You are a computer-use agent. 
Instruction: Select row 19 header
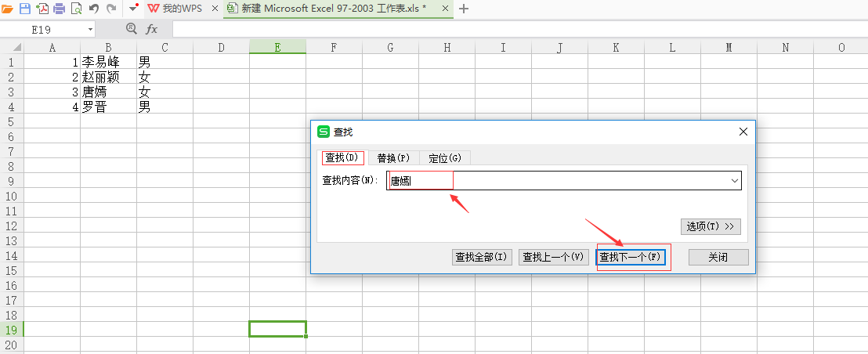tap(12, 331)
